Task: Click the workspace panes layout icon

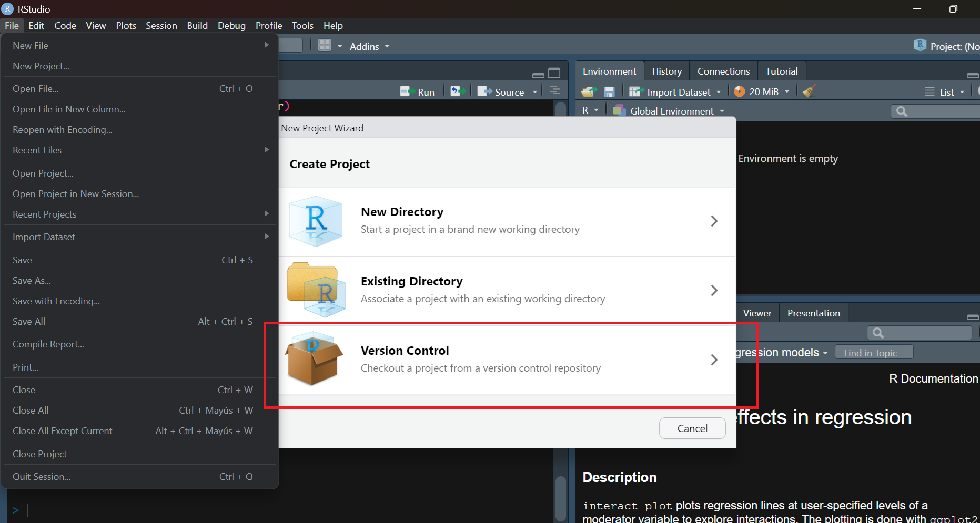Action: pyautogui.click(x=325, y=46)
